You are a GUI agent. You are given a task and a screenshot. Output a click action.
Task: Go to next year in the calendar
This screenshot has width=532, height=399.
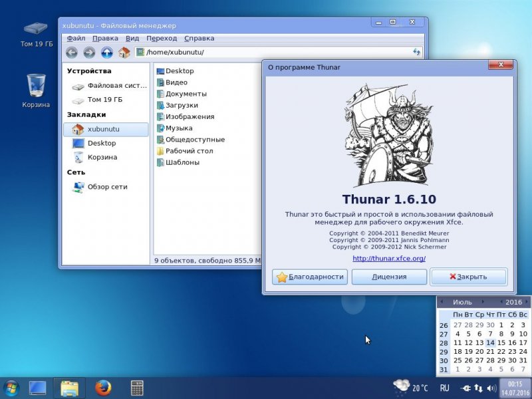click(x=526, y=302)
